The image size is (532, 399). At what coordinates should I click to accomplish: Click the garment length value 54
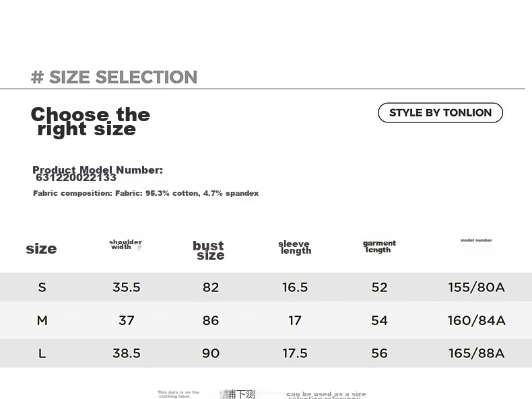(379, 320)
